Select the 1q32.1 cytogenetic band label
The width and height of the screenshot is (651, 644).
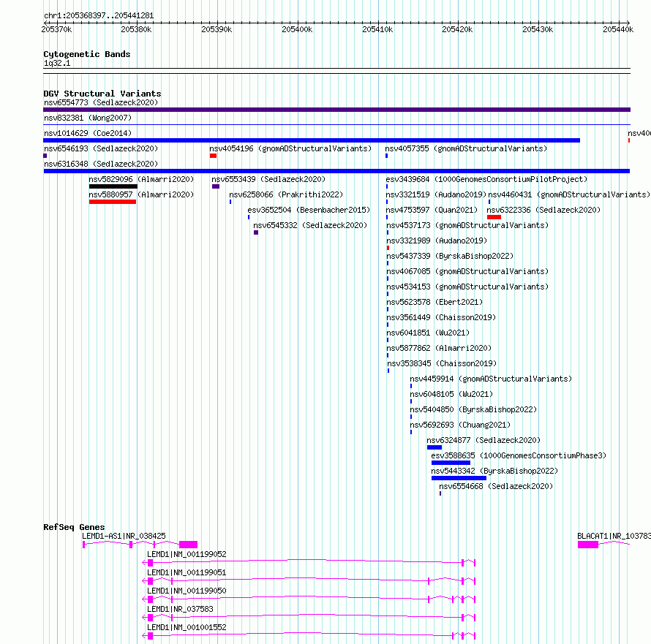(x=57, y=63)
